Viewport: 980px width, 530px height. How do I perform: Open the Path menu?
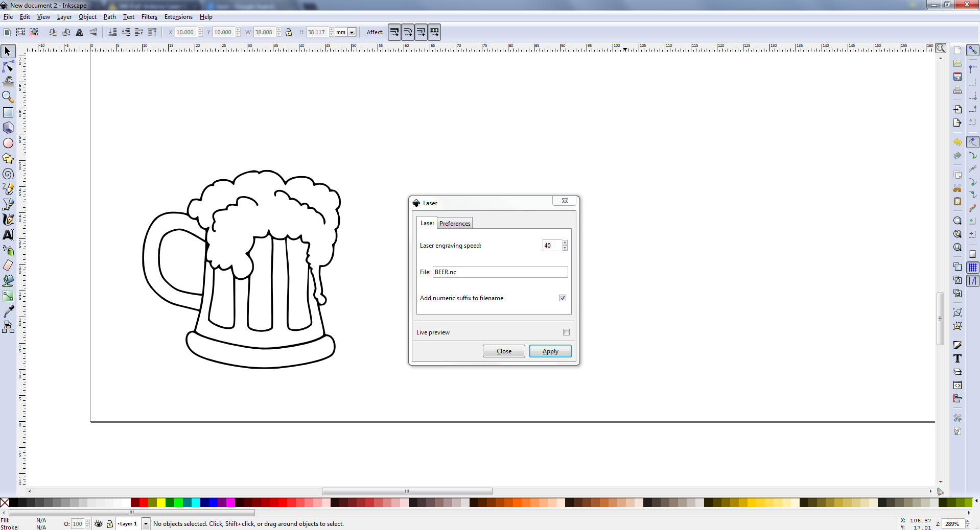pyautogui.click(x=109, y=17)
